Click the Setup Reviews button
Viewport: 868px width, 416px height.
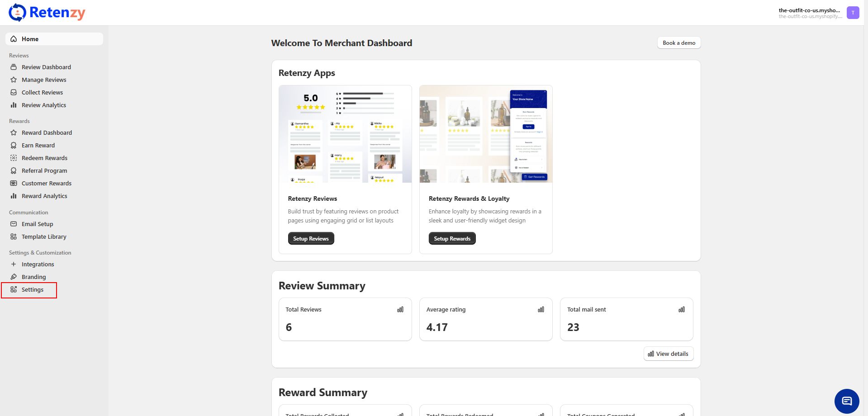click(x=311, y=238)
